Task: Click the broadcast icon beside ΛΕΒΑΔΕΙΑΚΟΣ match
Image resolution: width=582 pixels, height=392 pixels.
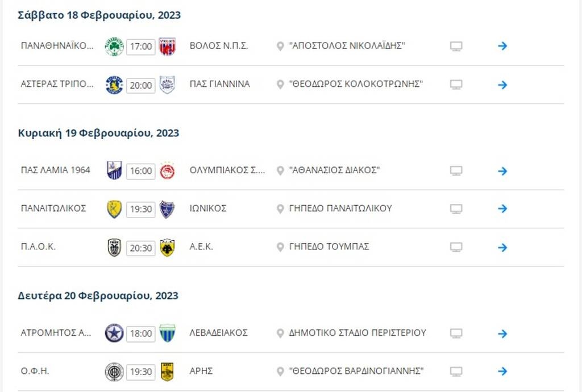Action: (457, 333)
